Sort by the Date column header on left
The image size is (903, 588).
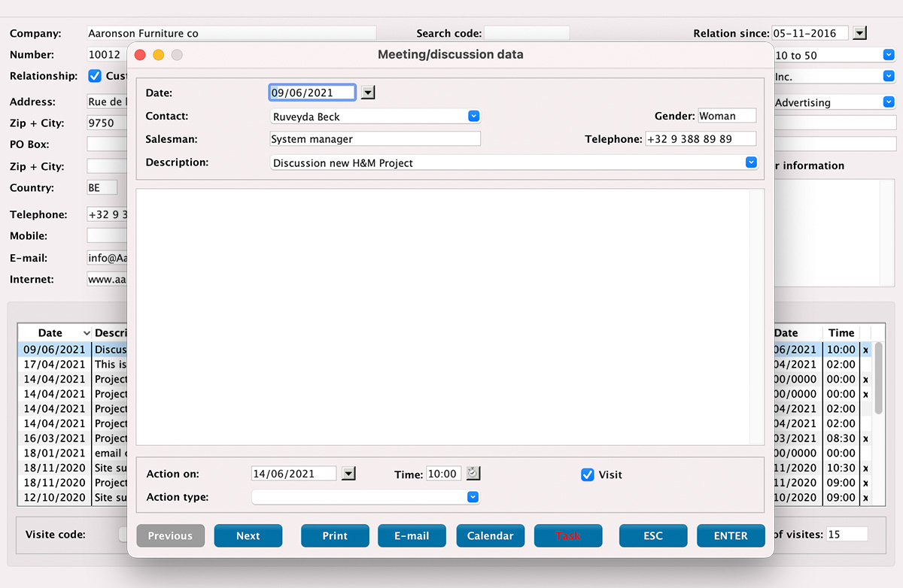tap(54, 332)
